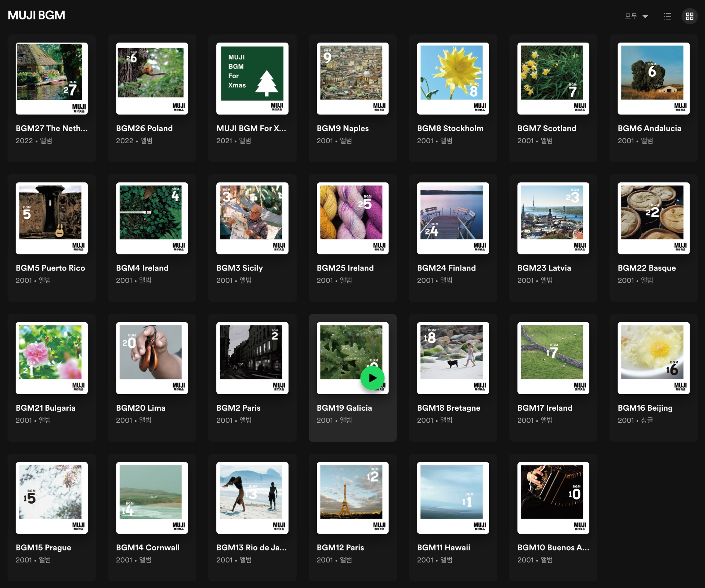Switch to list view icon
Image resolution: width=705 pixels, height=588 pixels.
click(x=667, y=16)
